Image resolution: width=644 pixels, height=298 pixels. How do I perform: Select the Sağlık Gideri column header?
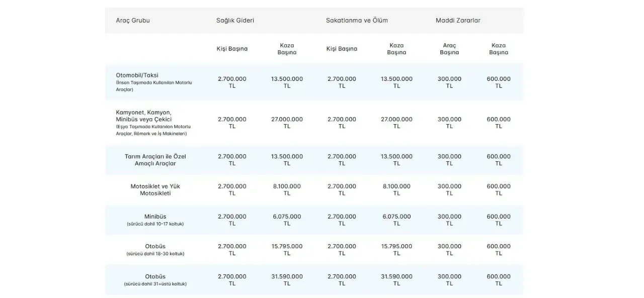click(235, 21)
